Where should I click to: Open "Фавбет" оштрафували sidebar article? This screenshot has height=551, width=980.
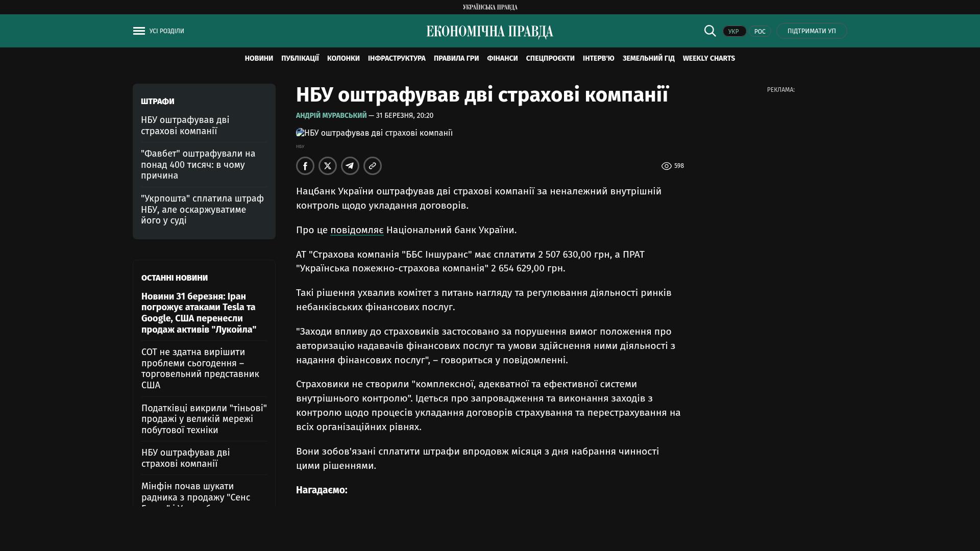coord(198,165)
